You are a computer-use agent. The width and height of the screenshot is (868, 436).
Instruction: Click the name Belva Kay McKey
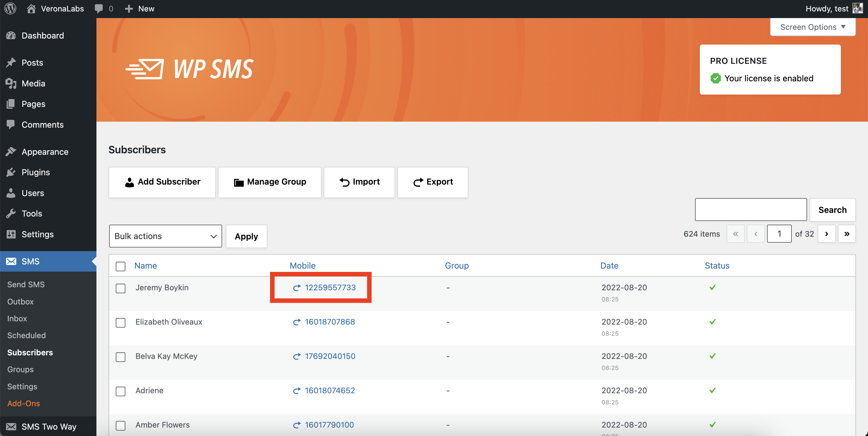(x=166, y=356)
